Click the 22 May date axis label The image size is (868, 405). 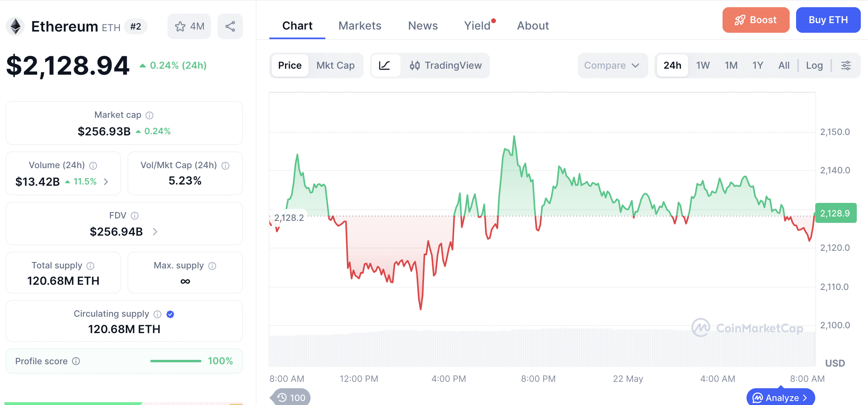(x=628, y=379)
